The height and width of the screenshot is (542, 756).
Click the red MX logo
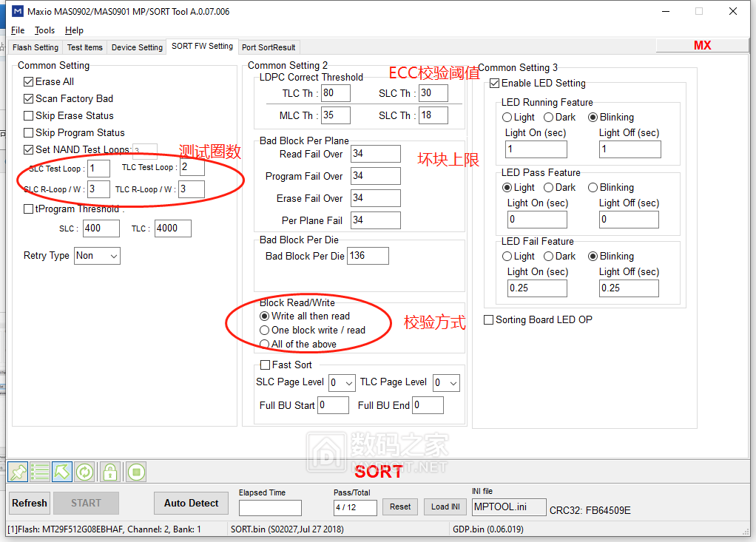[x=701, y=45]
